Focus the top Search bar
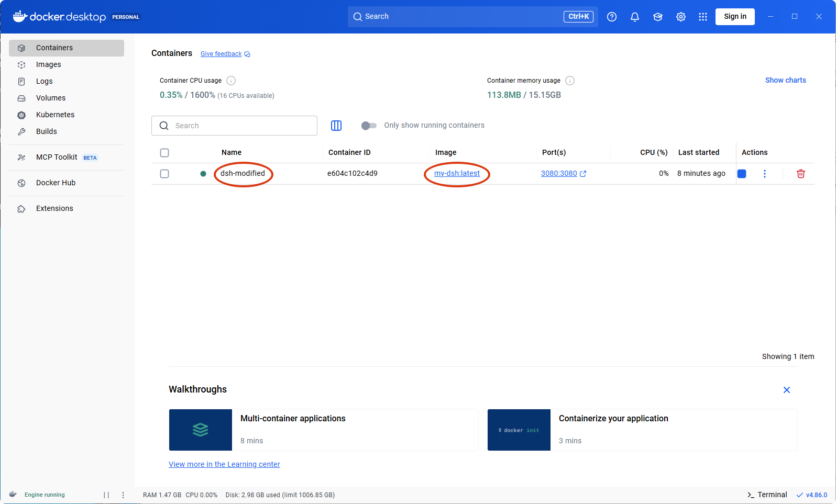836x504 pixels. click(472, 17)
